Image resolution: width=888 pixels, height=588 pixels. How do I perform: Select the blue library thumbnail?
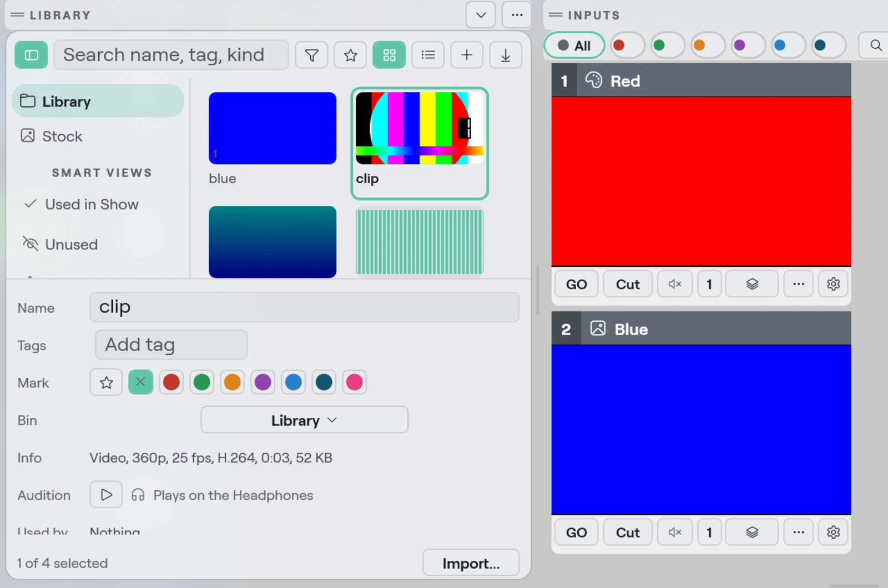click(273, 128)
